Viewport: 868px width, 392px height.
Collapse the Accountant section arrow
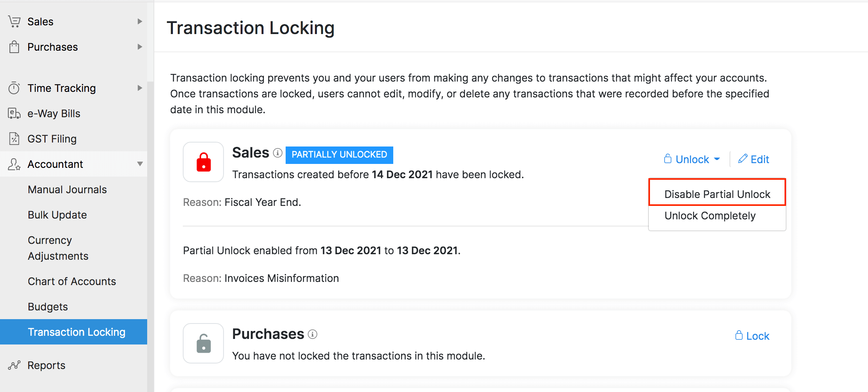[140, 164]
